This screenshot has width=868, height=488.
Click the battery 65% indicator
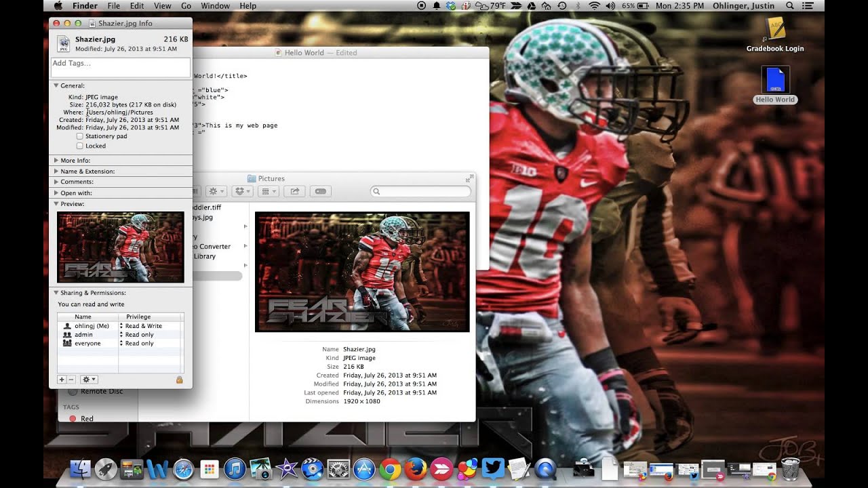tap(635, 5)
